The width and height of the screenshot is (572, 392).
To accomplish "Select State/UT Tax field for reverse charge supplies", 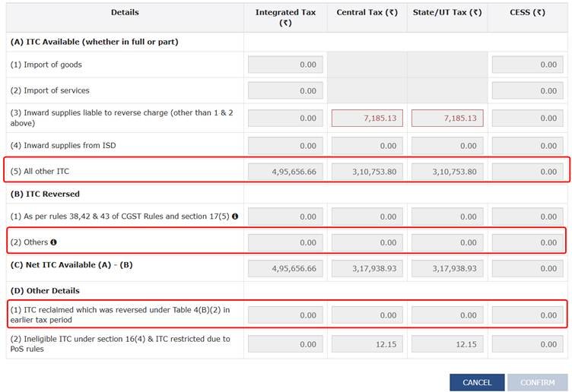I will pyautogui.click(x=447, y=118).
